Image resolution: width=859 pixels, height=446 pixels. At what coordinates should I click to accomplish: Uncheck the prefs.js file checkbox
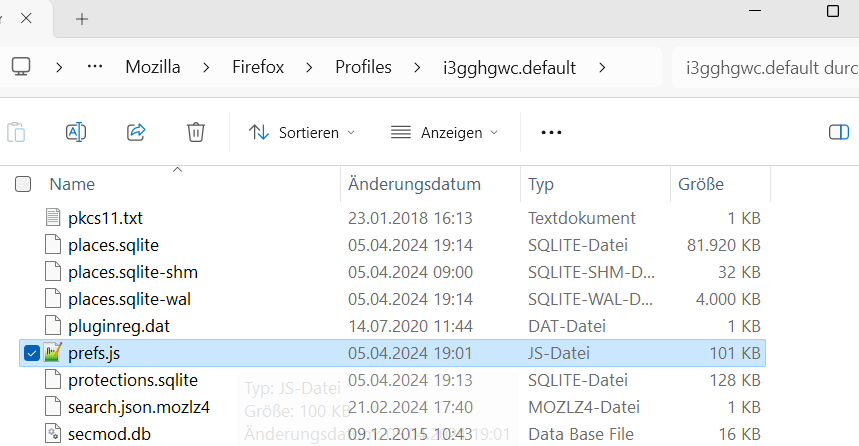point(31,352)
